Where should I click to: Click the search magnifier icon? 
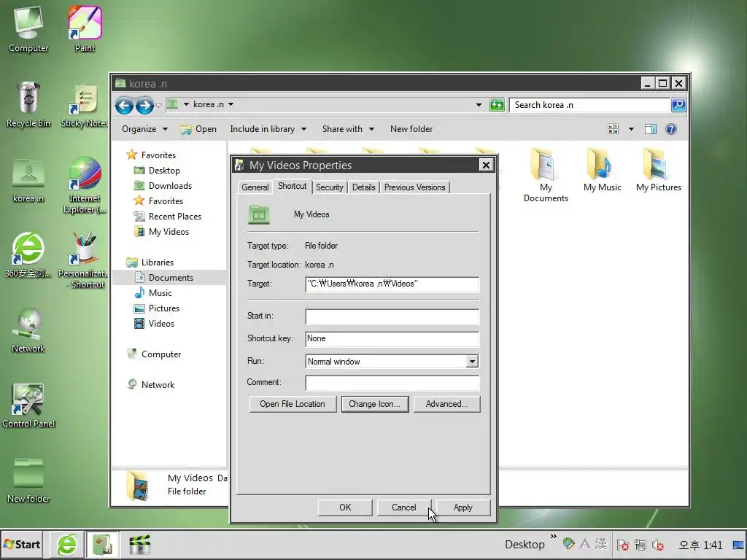coord(678,105)
